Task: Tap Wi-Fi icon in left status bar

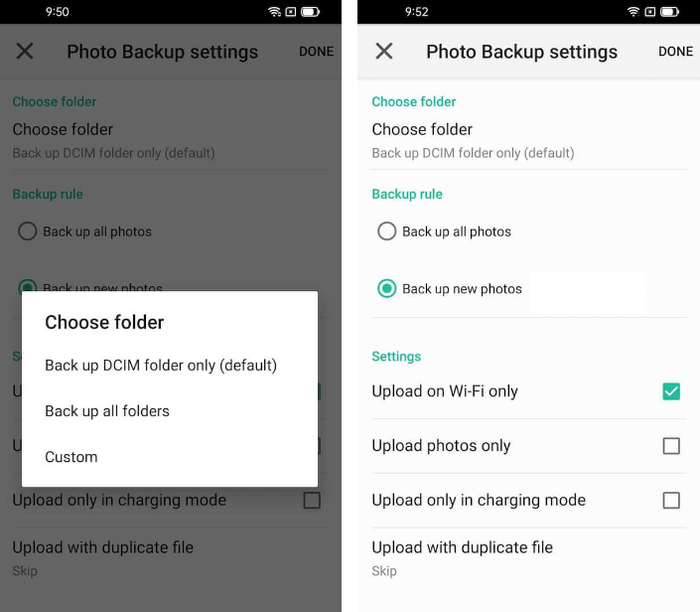Action: [x=274, y=12]
